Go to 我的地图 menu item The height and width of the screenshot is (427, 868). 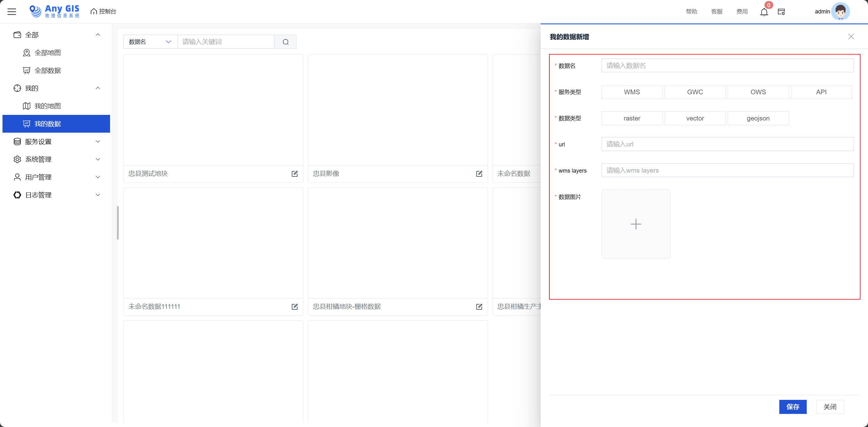pos(47,106)
